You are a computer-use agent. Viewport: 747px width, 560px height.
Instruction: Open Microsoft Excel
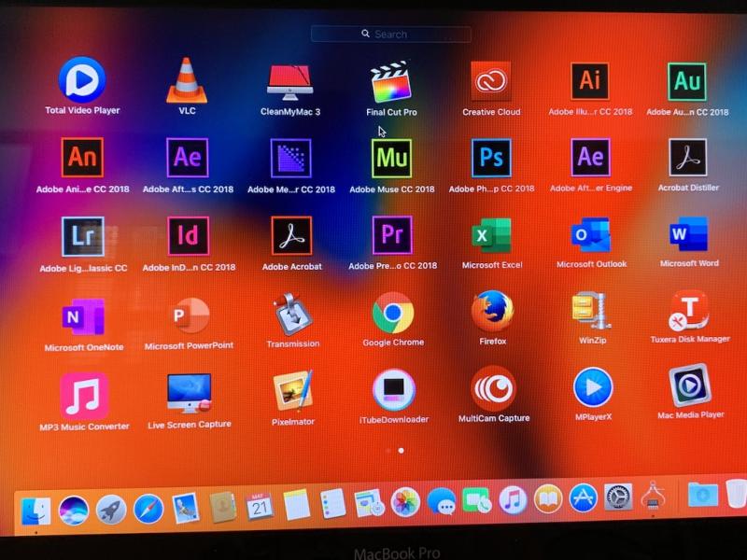[x=491, y=235]
